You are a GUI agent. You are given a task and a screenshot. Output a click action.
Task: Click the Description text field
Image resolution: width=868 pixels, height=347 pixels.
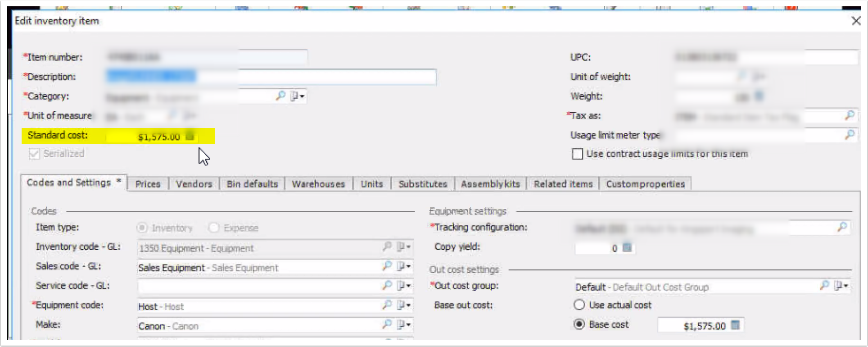271,77
